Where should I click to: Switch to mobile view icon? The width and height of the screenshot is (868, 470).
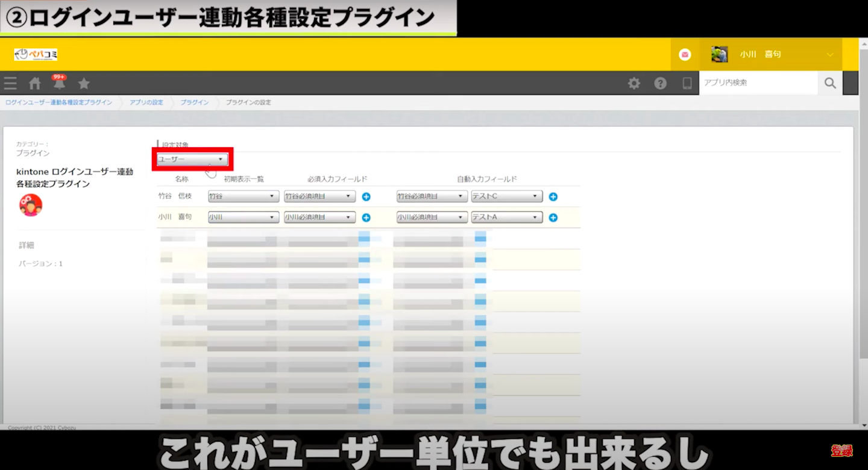pyautogui.click(x=687, y=83)
